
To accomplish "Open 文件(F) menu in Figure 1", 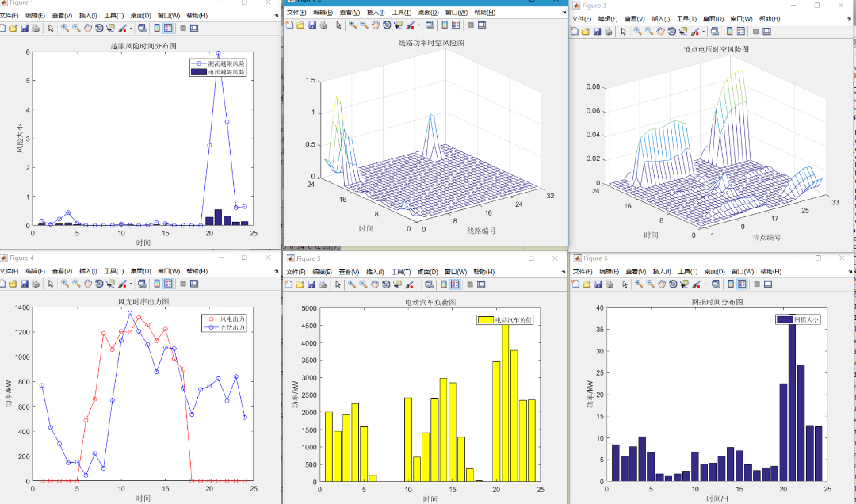I will 9,15.
